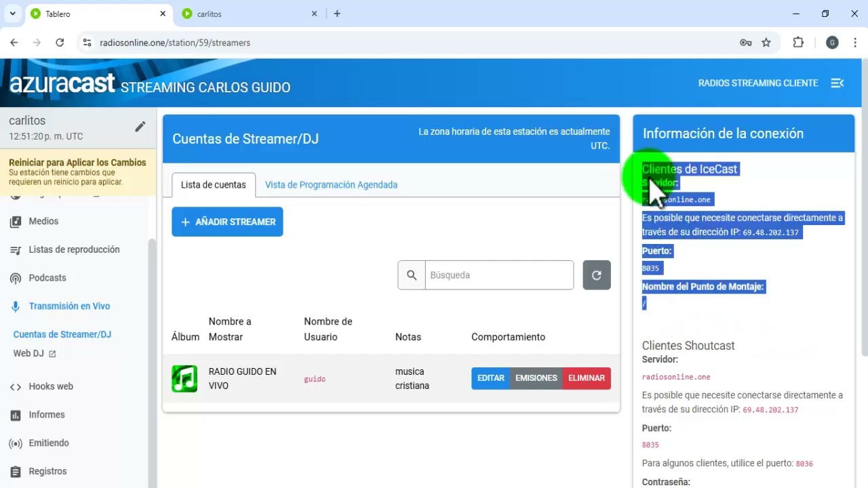Open Medios in the sidebar
The width and height of the screenshot is (868, 488).
[x=43, y=222]
